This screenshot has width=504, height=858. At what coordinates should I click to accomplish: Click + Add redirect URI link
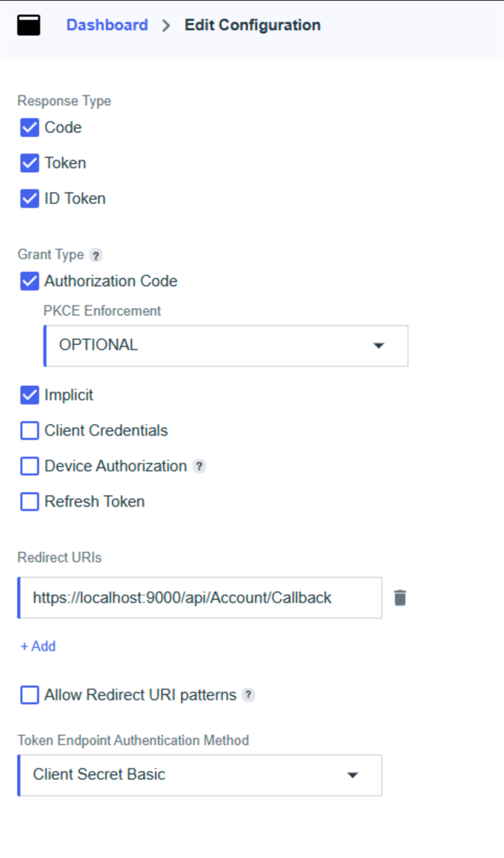click(38, 646)
